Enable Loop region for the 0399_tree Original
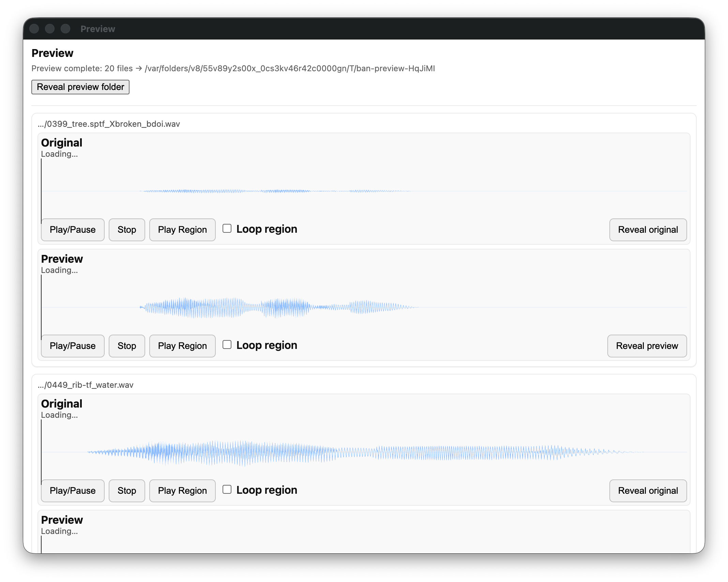 (x=227, y=228)
